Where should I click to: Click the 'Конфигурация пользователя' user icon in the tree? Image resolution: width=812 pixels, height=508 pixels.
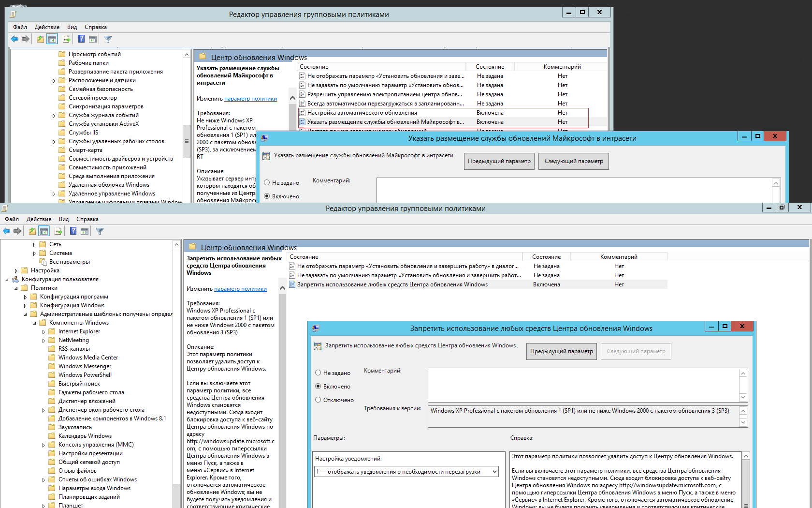15,279
